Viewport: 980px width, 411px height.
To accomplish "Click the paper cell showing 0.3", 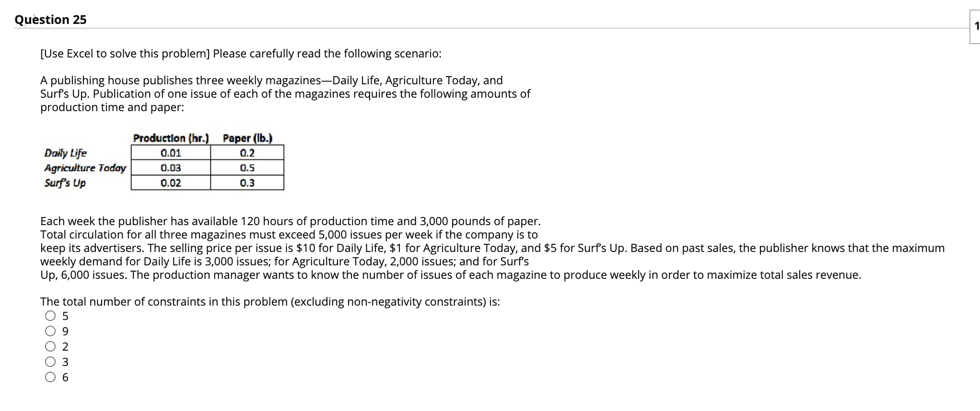I will tap(247, 183).
